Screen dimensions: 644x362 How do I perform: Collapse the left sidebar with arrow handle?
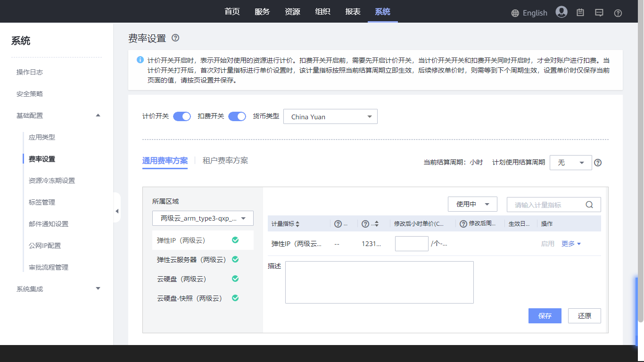click(117, 211)
